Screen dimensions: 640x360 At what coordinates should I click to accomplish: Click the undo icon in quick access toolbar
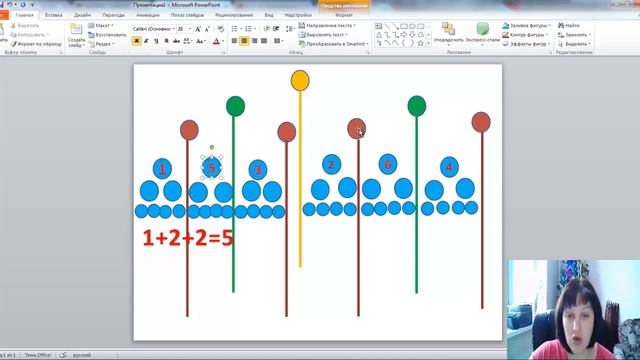[10, 4]
